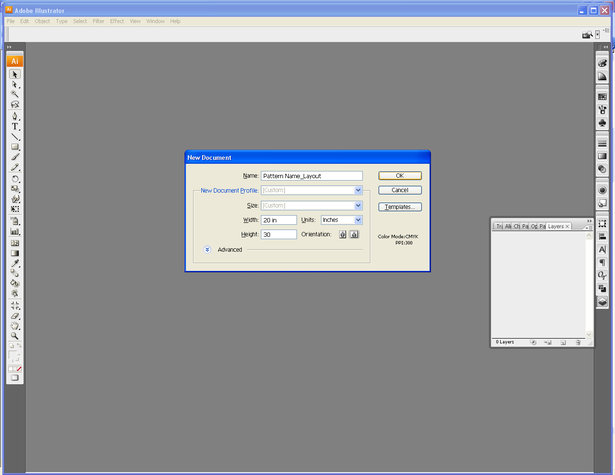Click the Width field showing 20 in
The image size is (615, 475).
pyautogui.click(x=279, y=220)
